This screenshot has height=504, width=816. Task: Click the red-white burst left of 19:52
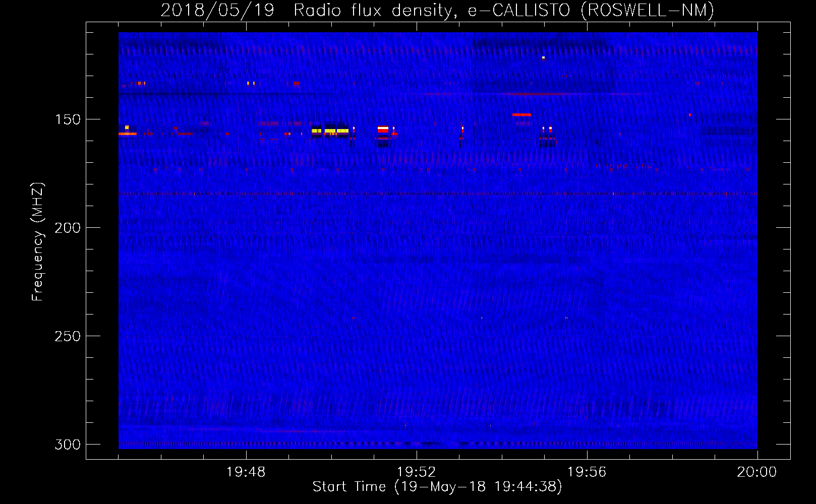[383, 130]
